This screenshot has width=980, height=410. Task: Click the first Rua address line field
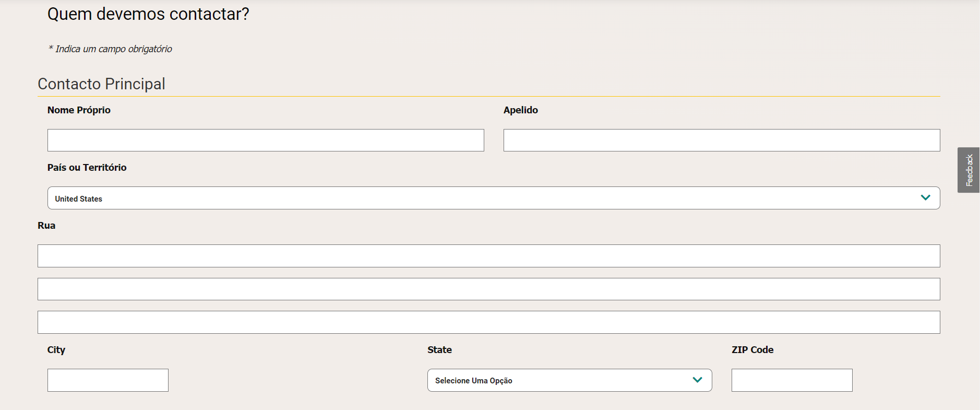pyautogui.click(x=488, y=256)
